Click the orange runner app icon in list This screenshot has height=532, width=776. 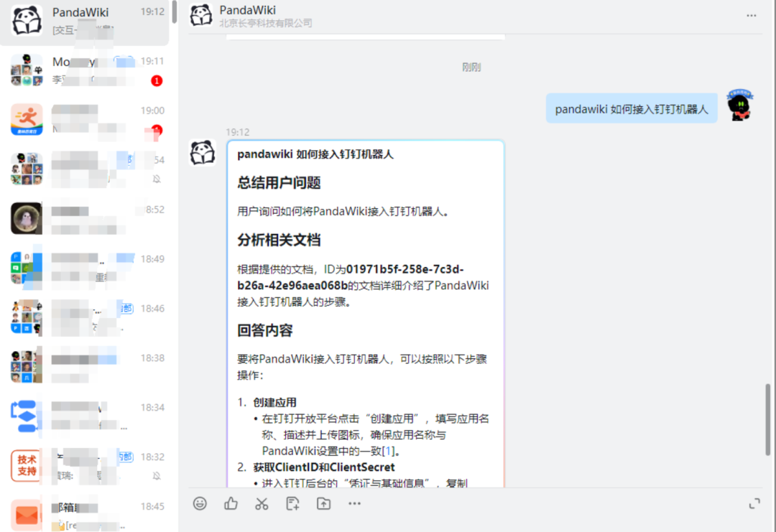[x=27, y=119]
